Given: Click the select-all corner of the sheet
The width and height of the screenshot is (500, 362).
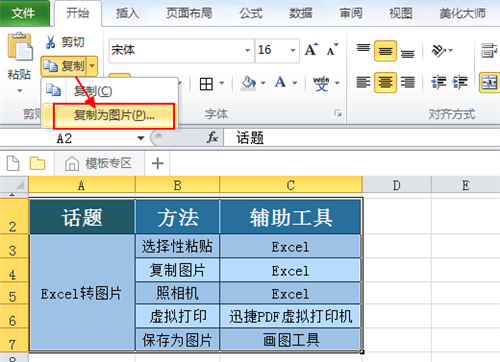Looking at the screenshot, I should tap(14, 185).
